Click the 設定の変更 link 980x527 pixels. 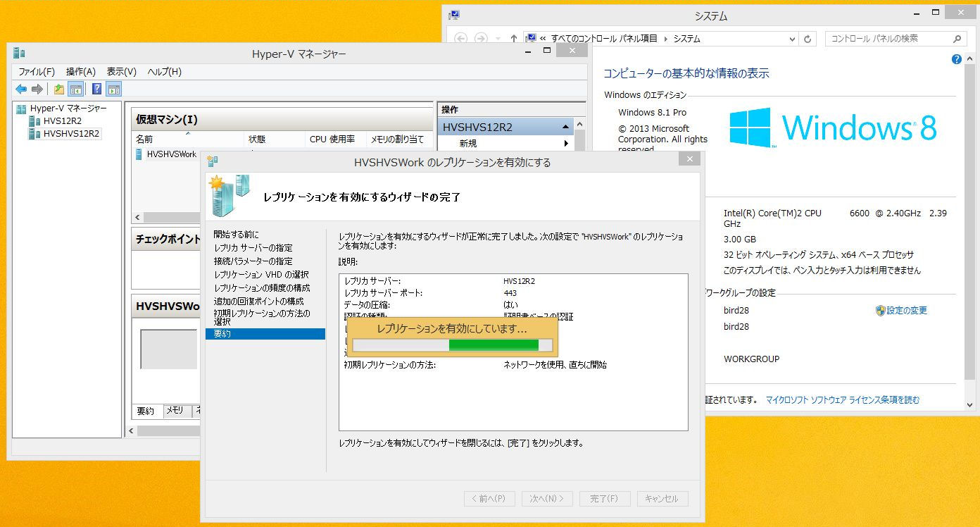(x=907, y=310)
